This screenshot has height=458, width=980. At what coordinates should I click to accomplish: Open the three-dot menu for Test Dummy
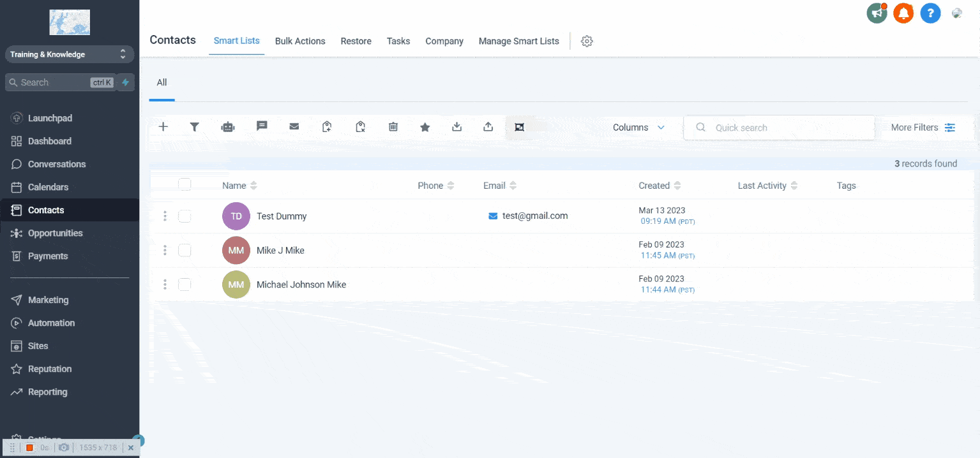165,216
